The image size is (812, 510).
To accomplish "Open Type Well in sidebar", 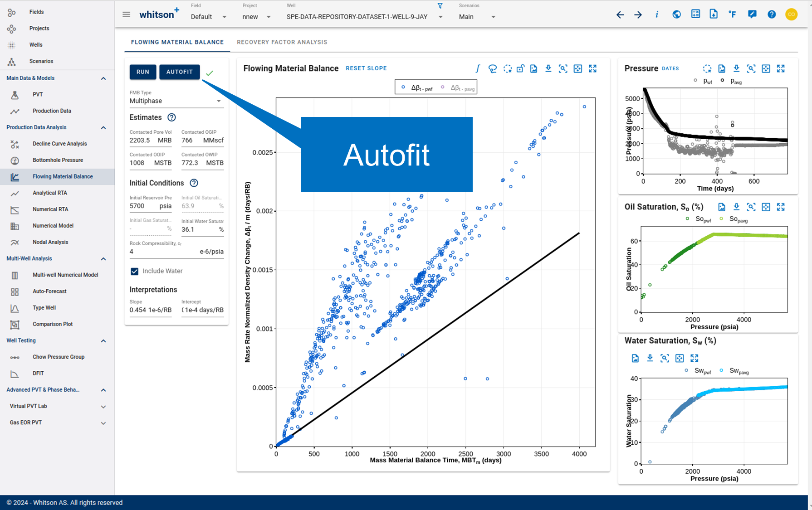I will [x=57, y=308].
